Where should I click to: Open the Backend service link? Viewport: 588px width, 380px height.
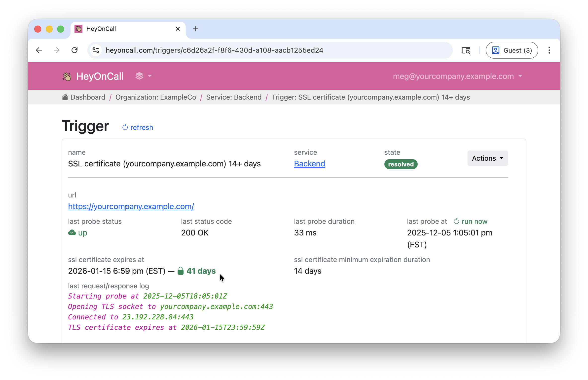(309, 163)
